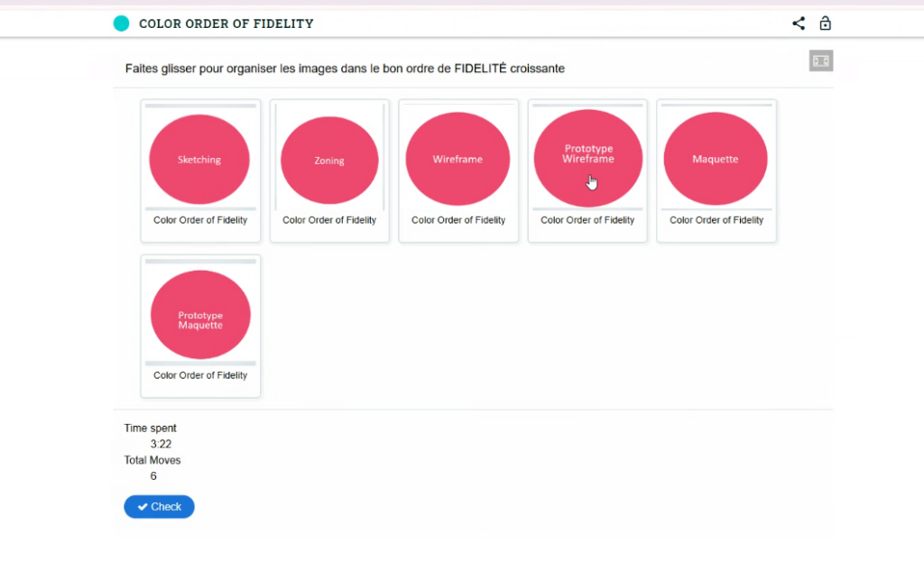The height and width of the screenshot is (581, 924).
Task: Pick the Wireframe image card
Action: click(457, 159)
